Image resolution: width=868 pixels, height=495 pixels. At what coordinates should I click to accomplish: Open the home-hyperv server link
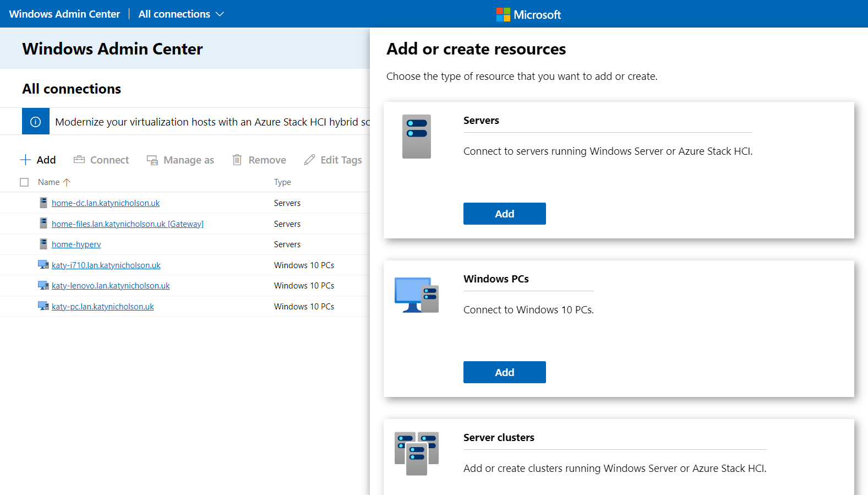click(x=76, y=244)
